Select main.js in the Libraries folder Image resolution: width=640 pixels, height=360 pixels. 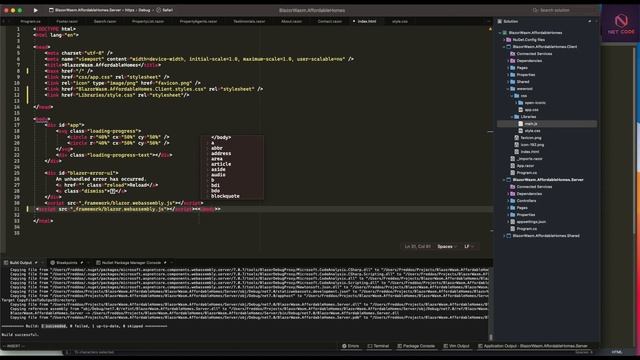[531, 124]
